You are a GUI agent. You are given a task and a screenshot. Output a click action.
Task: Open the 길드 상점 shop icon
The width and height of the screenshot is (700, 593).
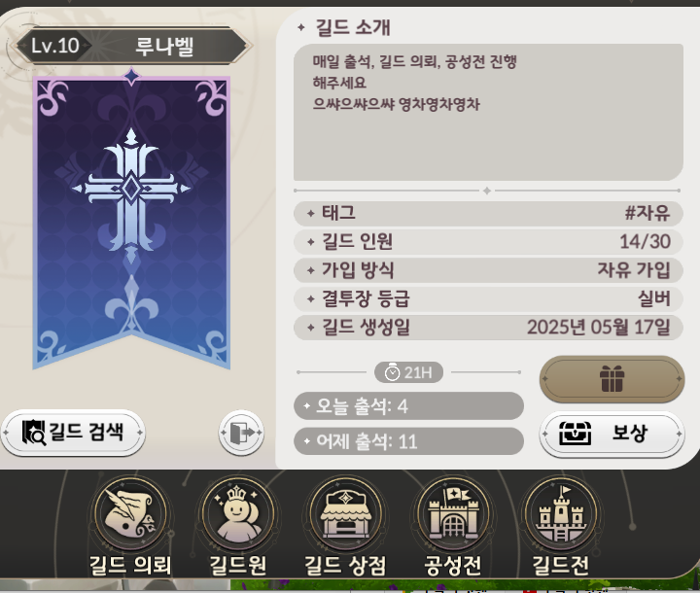345,514
